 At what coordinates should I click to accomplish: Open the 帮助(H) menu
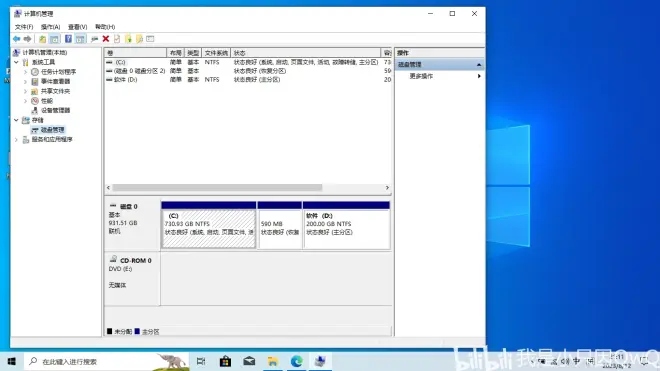coord(105,27)
